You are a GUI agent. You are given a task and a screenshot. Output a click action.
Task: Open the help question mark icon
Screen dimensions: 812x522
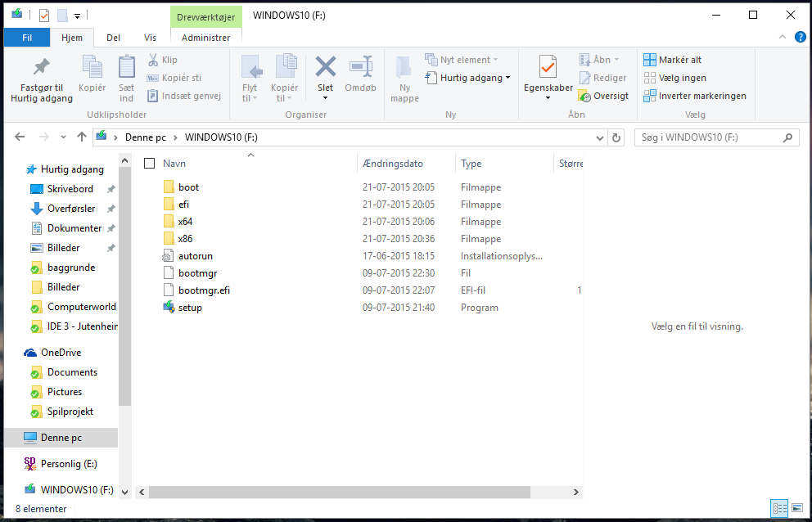point(800,37)
